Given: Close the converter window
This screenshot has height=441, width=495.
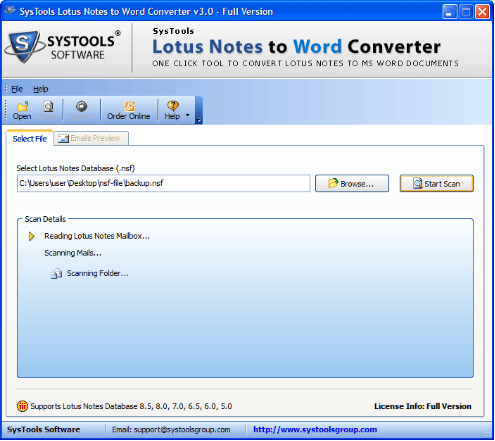Looking at the screenshot, I should [482, 12].
